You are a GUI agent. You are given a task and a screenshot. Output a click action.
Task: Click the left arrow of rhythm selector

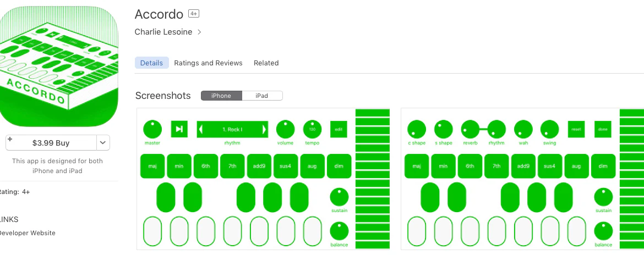coord(200,130)
